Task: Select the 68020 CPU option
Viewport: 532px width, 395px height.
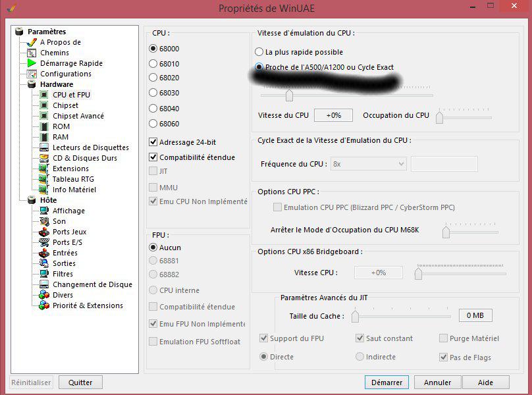Action: (153, 78)
